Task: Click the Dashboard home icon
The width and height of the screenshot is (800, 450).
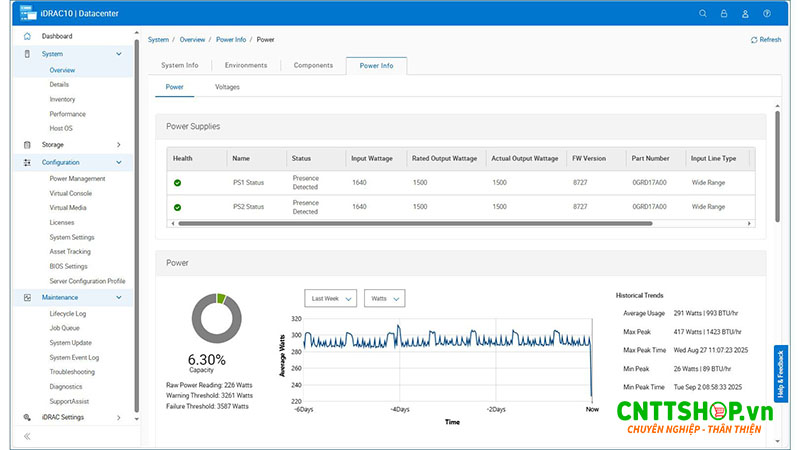Action: click(27, 37)
